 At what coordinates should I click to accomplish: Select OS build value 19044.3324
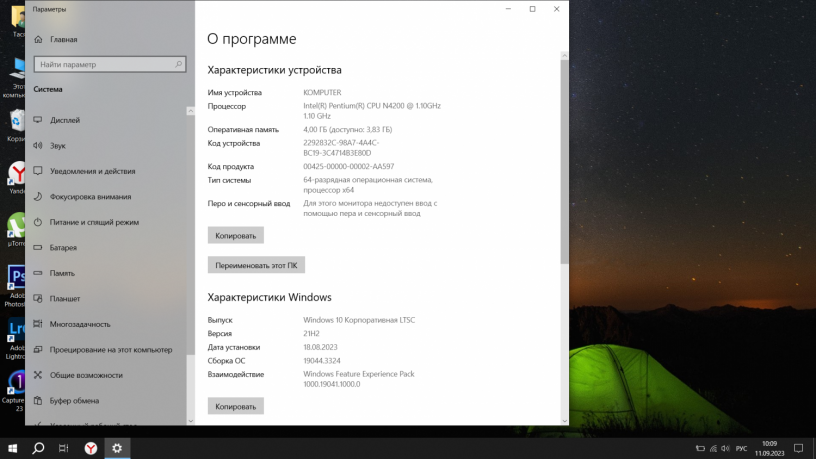click(322, 361)
